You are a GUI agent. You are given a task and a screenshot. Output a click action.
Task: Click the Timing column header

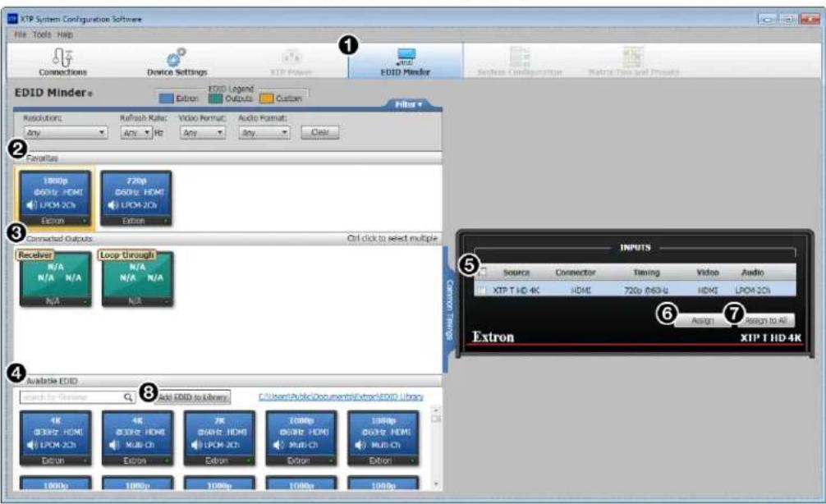pyautogui.click(x=646, y=273)
